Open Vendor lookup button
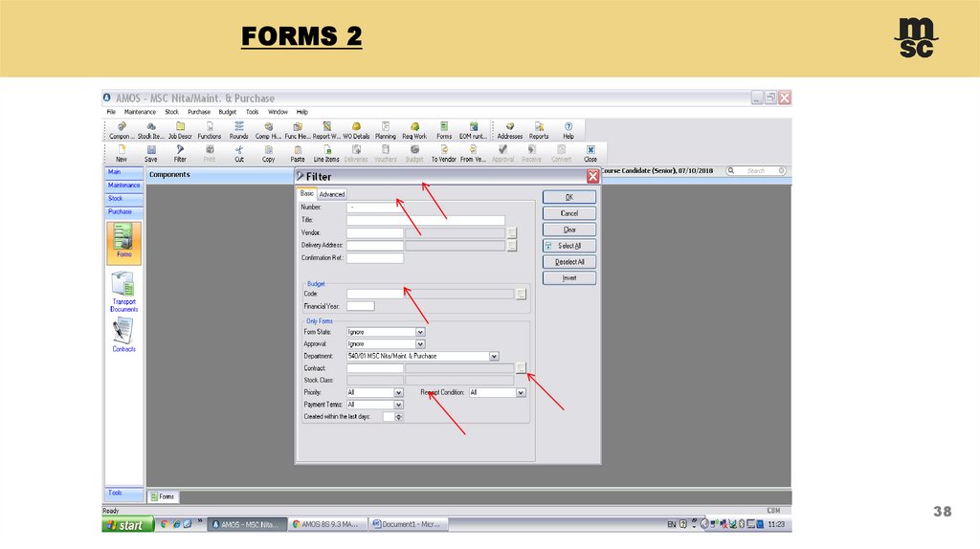The height and width of the screenshot is (549, 980). (512, 233)
